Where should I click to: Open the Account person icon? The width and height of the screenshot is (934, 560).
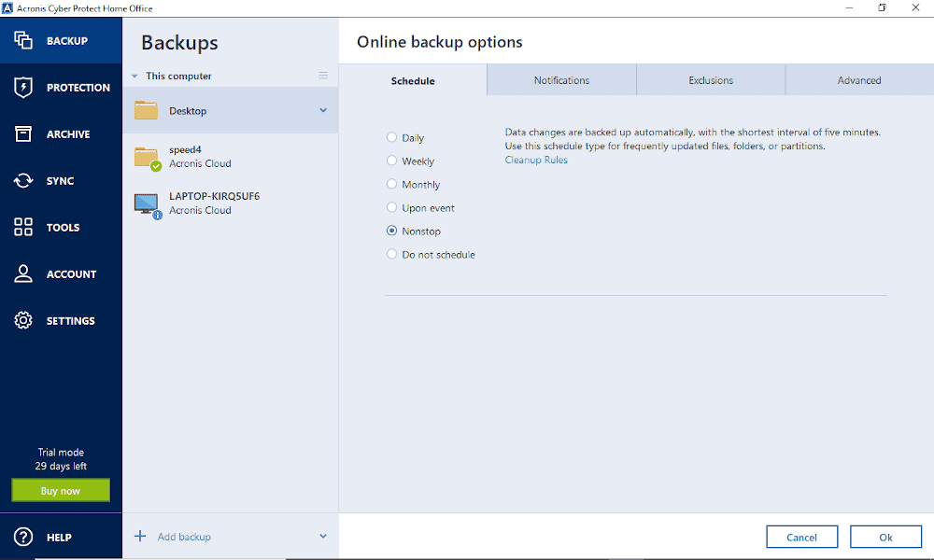tap(23, 274)
